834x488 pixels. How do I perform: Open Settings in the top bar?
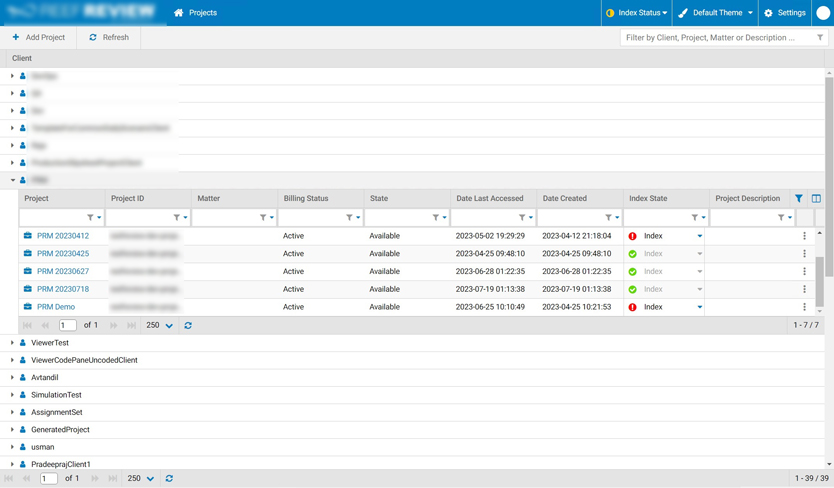point(784,13)
